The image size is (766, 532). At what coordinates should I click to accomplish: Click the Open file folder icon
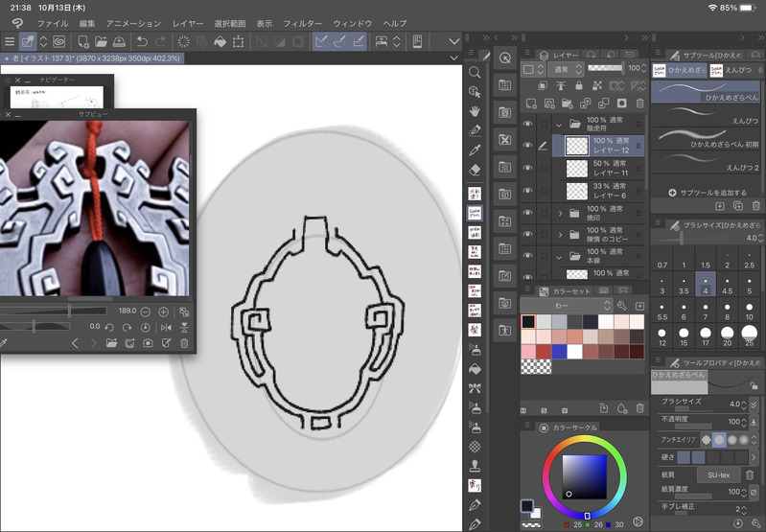click(101, 42)
